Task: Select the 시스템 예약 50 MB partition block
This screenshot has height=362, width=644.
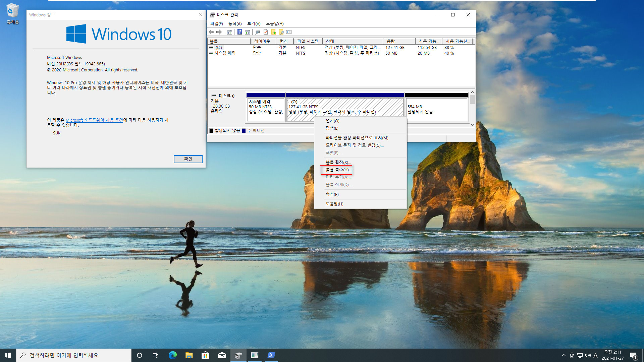Action: [x=266, y=107]
